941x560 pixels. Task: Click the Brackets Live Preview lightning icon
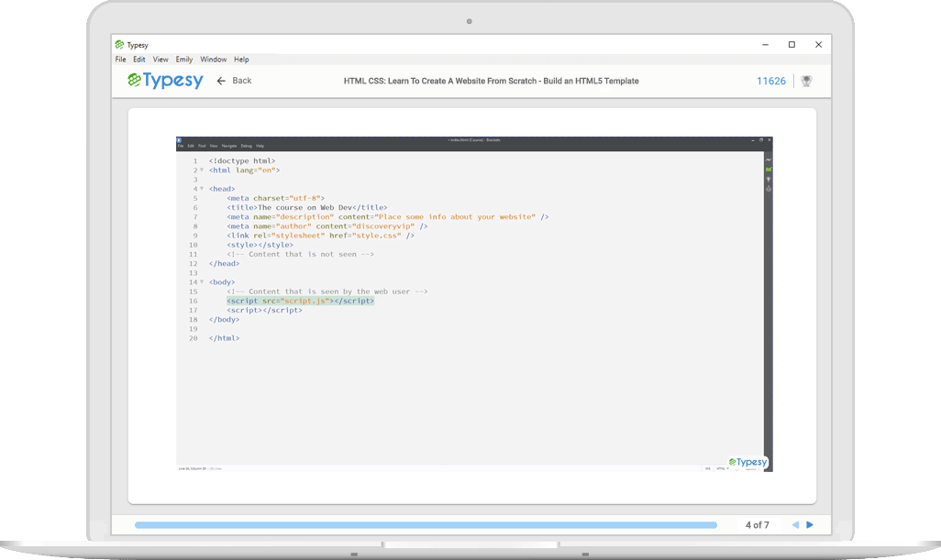click(x=769, y=160)
